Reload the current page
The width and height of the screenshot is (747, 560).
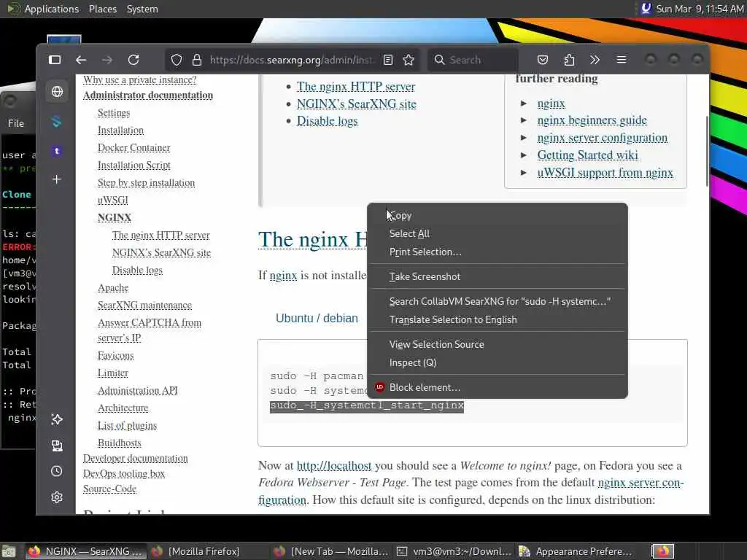tap(133, 60)
